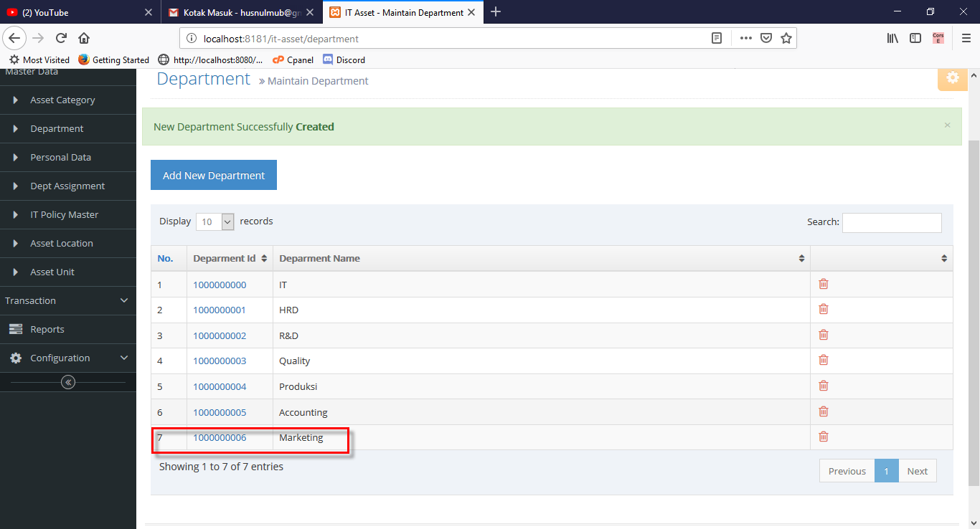Click the Firefox Library icon
Viewport: 980px width, 529px height.
[x=892, y=38]
